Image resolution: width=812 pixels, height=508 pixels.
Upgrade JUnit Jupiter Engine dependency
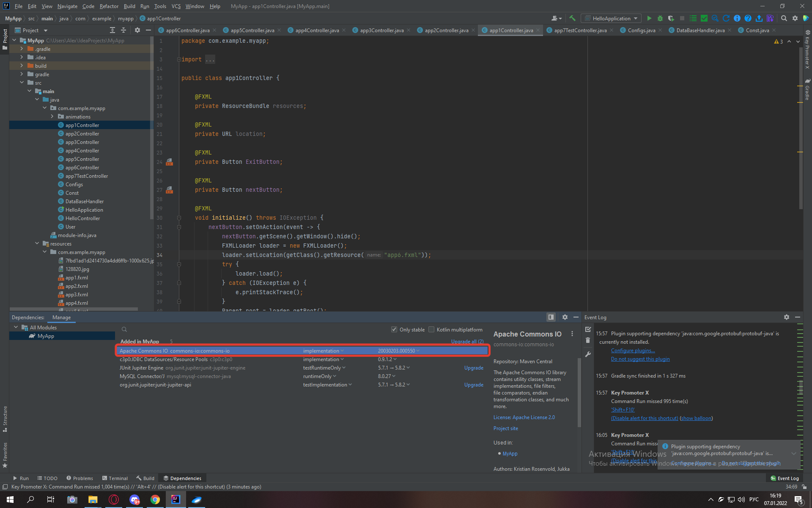pos(474,368)
